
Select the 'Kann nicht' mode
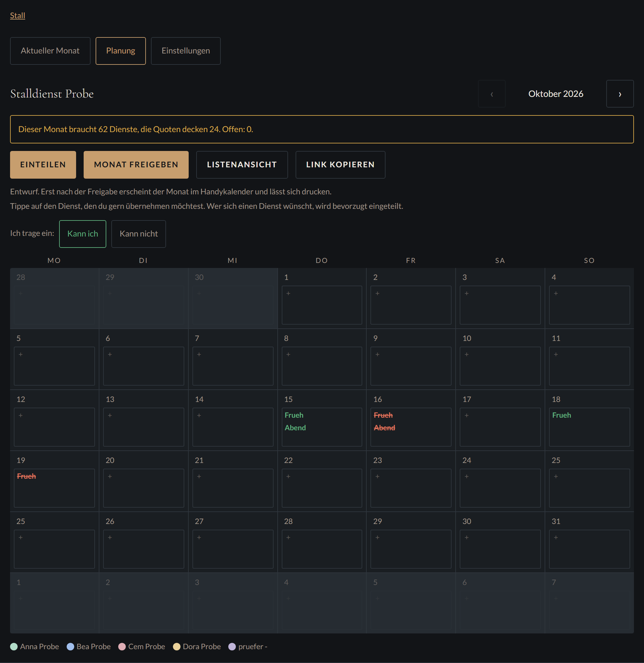[x=139, y=234]
